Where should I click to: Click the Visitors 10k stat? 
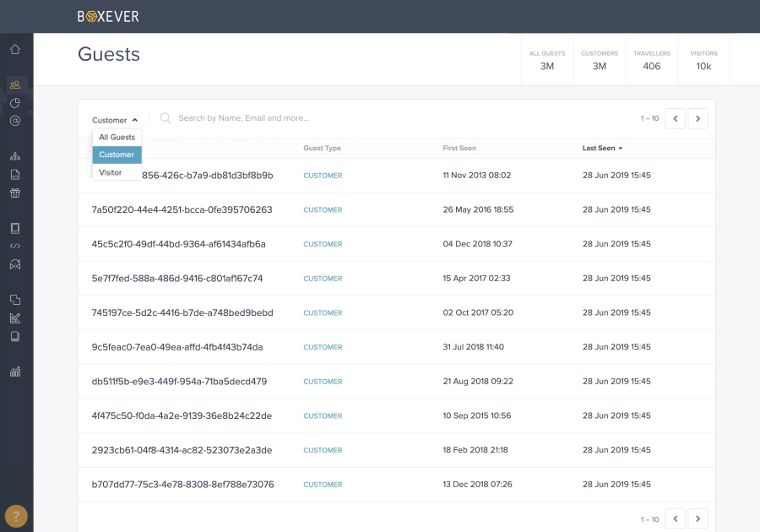[703, 60]
